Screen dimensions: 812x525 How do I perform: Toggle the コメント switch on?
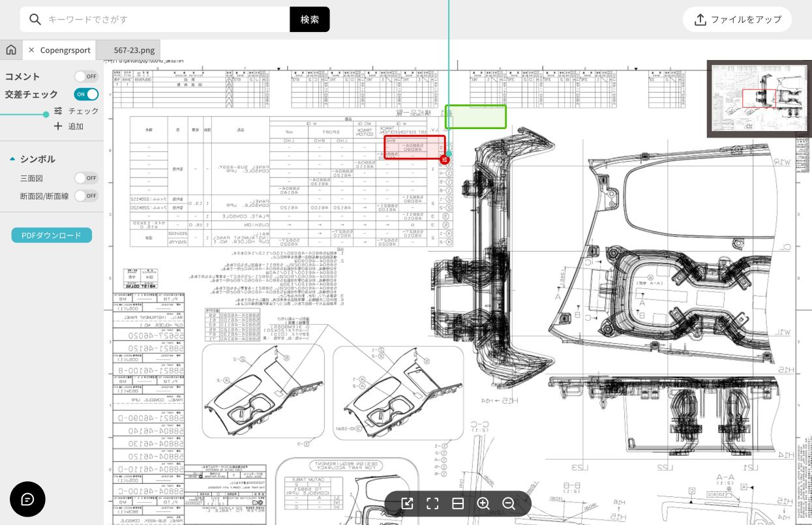pyautogui.click(x=86, y=76)
